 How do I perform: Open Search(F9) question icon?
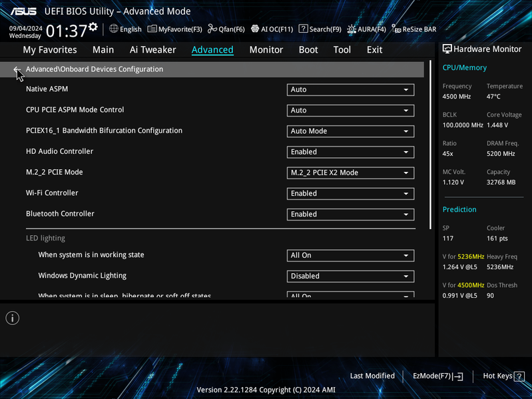pyautogui.click(x=303, y=29)
